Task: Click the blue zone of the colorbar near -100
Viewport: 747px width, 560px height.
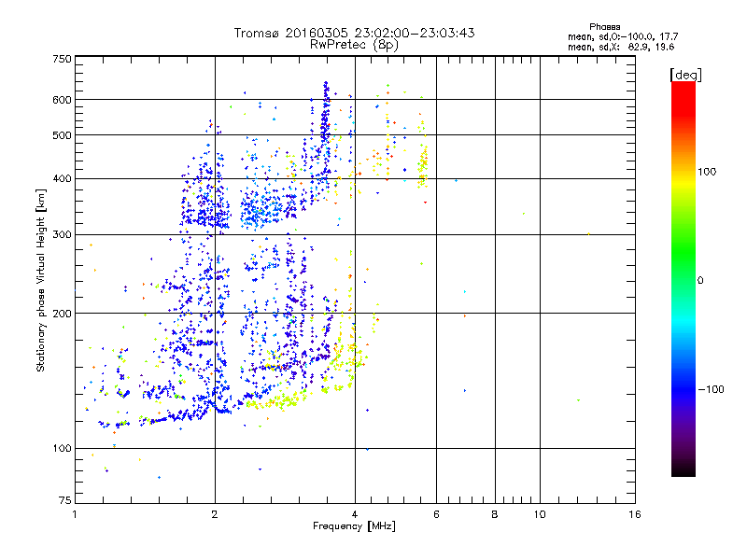Action: point(684,389)
